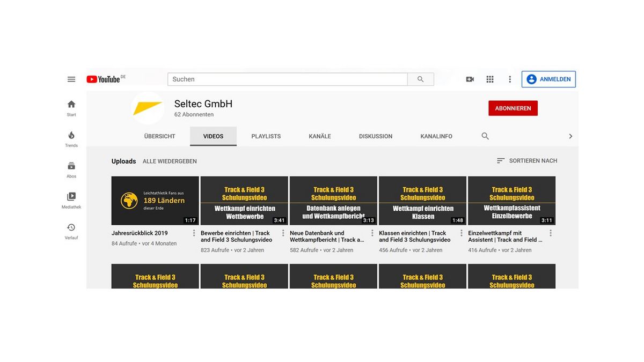
Task: Open Neue Datenbank und Wettkampfbericht title
Action: tap(327, 237)
